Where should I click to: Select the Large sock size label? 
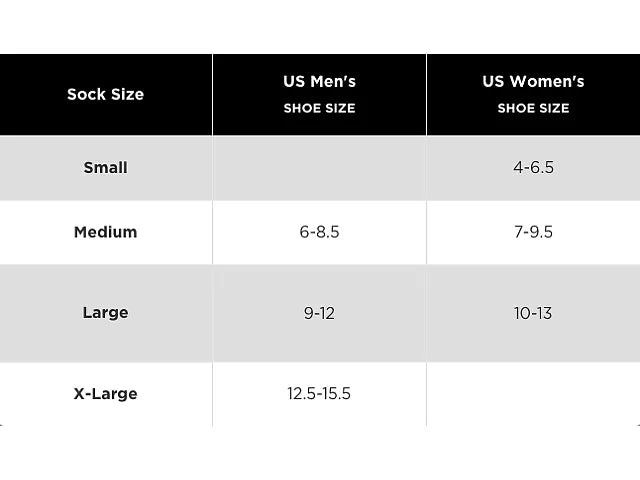coord(105,313)
